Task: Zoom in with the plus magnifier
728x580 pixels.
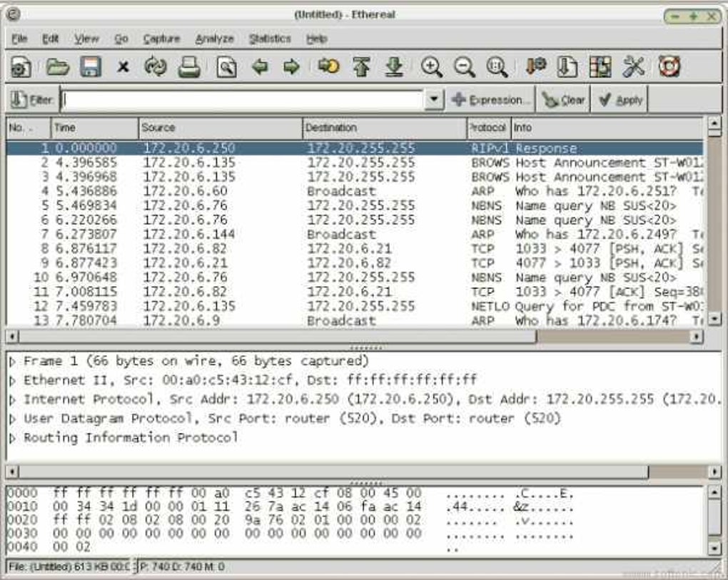Action: 431,67
